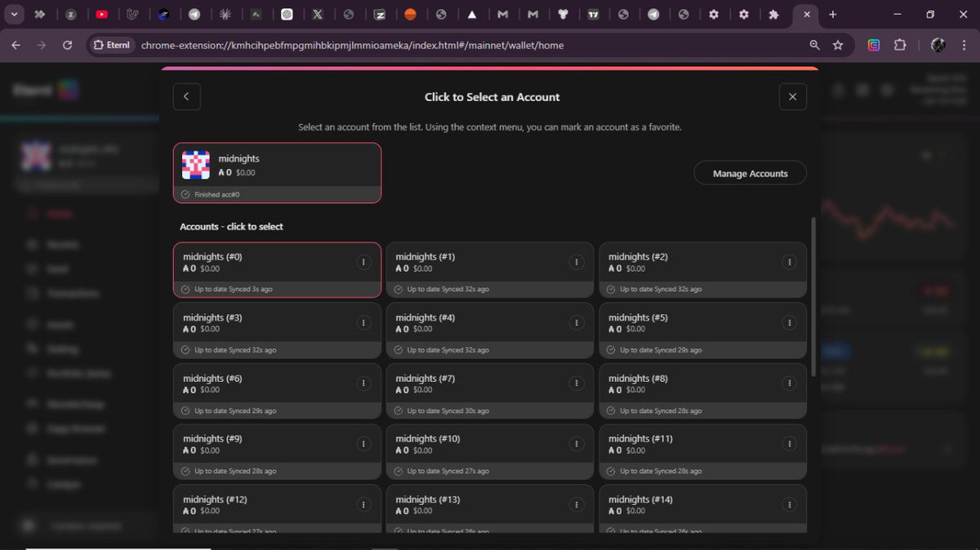Screen dimensions: 980x550
Task: Open context menu for midnights (#2)
Action: click(789, 262)
